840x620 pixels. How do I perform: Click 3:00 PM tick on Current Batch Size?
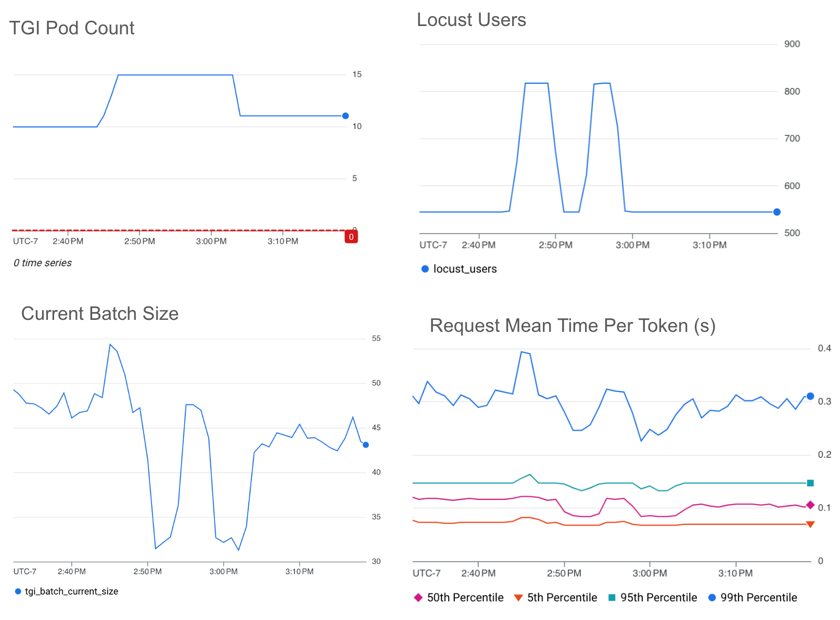tap(224, 572)
